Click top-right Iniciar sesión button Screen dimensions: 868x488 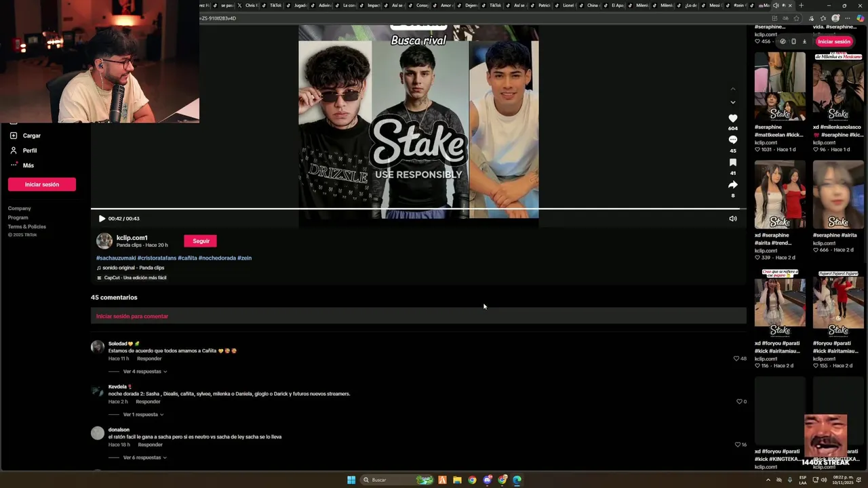coord(833,41)
